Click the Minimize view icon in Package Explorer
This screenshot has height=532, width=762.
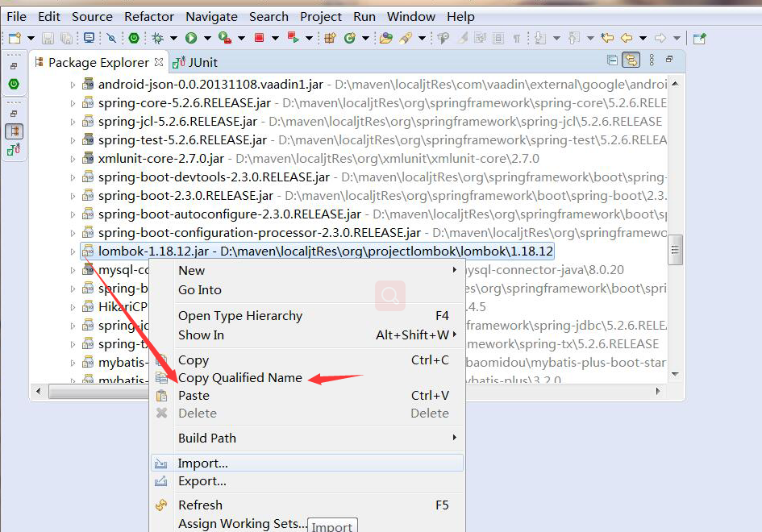coord(669,60)
